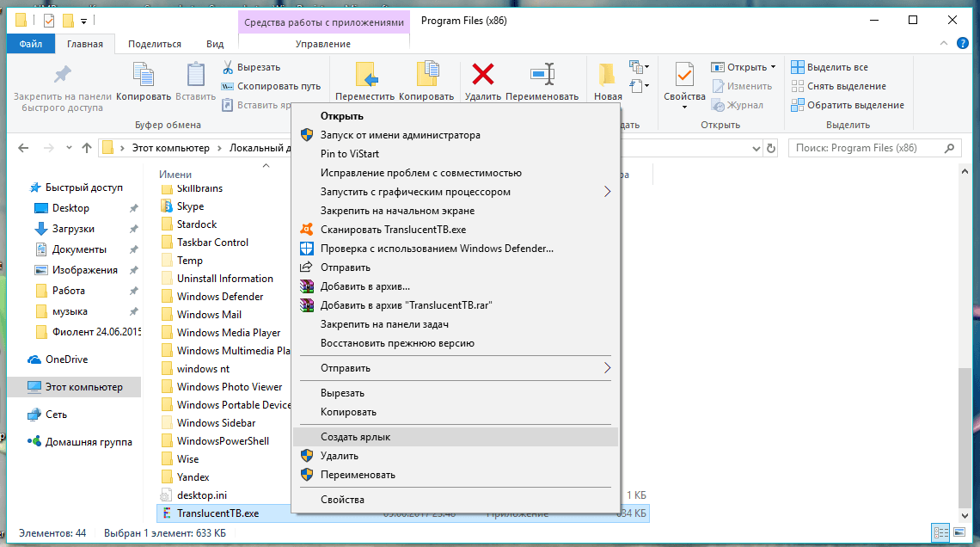Choose Закрепить на начальном экране
The height and width of the screenshot is (547, 980).
(455, 211)
